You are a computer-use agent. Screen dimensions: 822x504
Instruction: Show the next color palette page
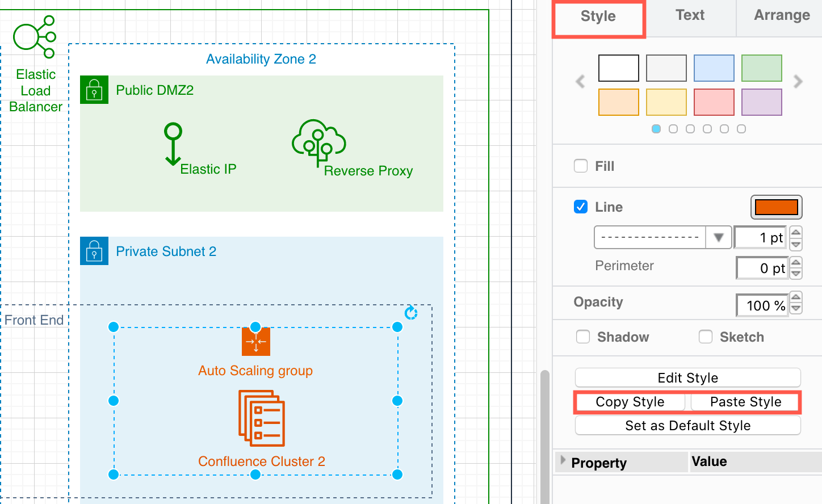(798, 82)
